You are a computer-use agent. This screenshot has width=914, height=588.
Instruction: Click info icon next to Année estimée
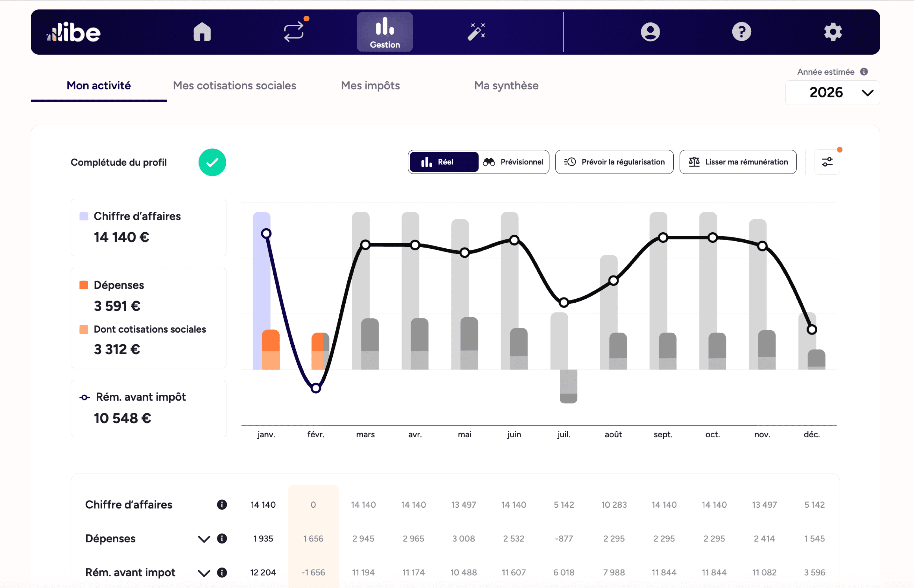pos(864,72)
